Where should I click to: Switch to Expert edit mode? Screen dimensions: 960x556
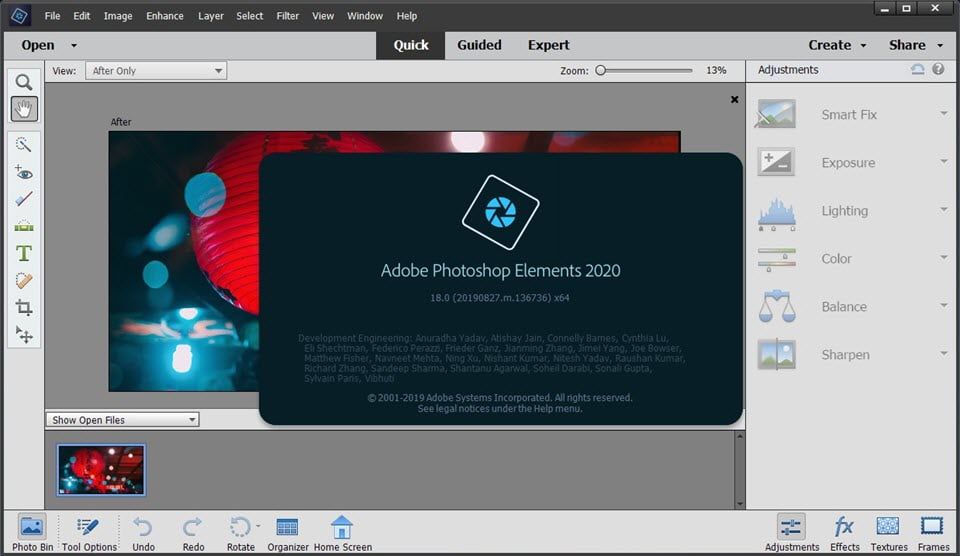click(x=549, y=45)
